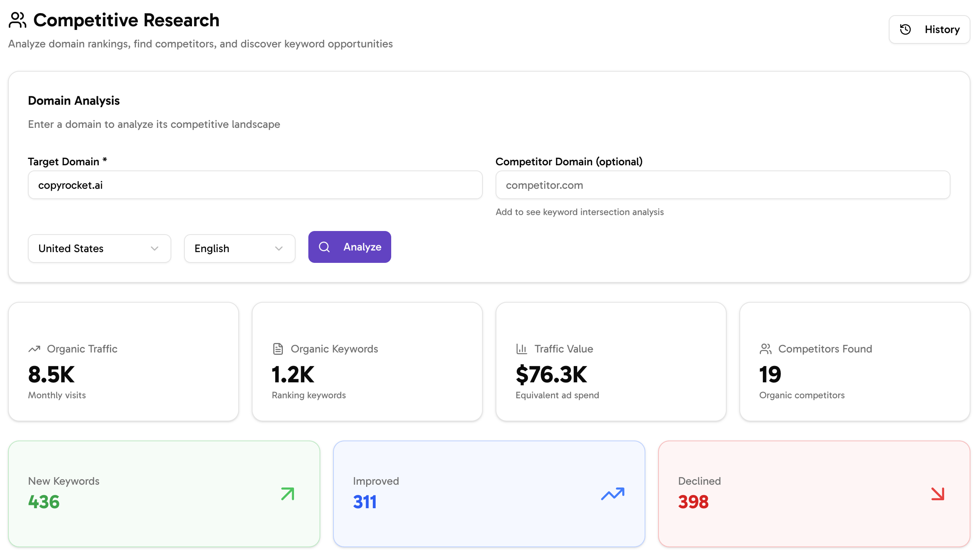
Task: Select the Target Domain input showing copyrocket.ai
Action: point(255,185)
